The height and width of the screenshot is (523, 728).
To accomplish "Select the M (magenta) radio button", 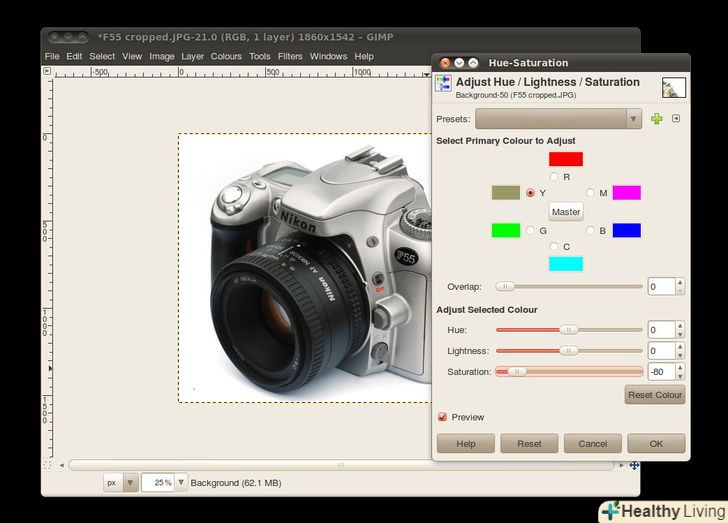I will 590,193.
